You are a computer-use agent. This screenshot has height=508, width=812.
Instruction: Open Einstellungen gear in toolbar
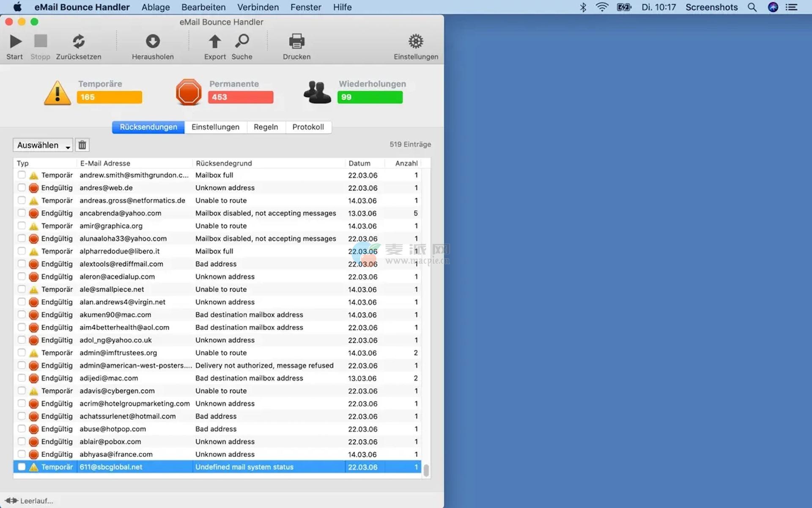click(x=416, y=41)
